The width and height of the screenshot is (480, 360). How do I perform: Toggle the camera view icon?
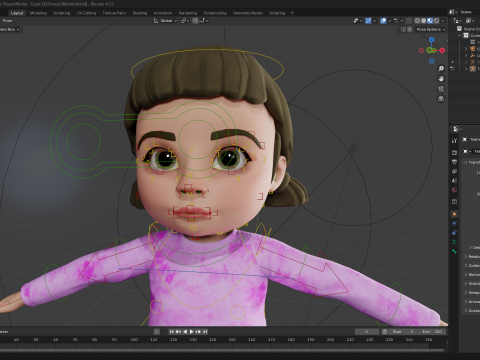coord(441,89)
